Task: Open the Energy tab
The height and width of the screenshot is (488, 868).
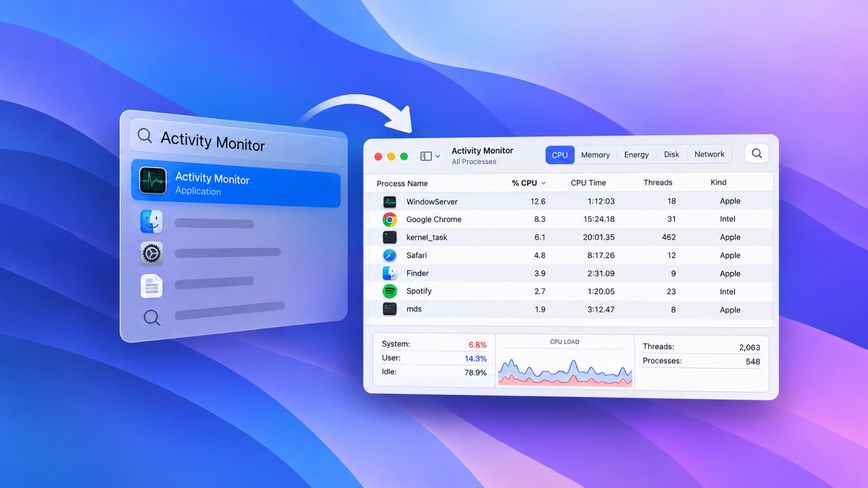Action: tap(636, 155)
